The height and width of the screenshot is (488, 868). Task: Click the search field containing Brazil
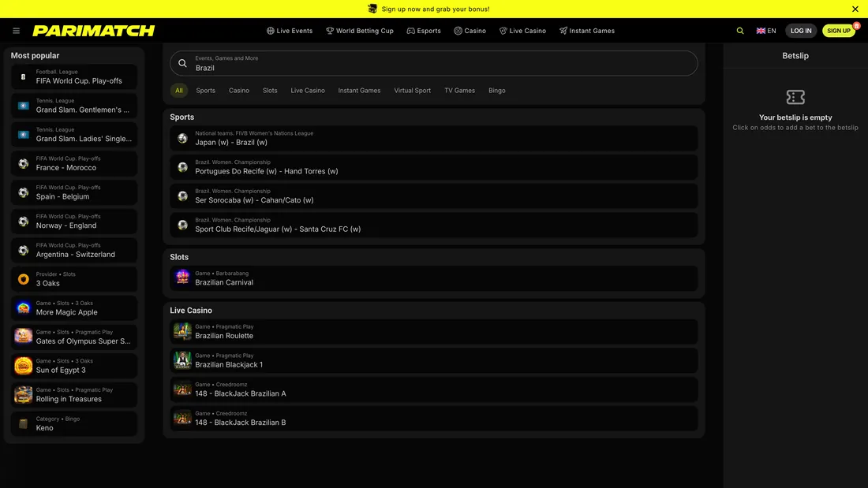[x=434, y=63]
